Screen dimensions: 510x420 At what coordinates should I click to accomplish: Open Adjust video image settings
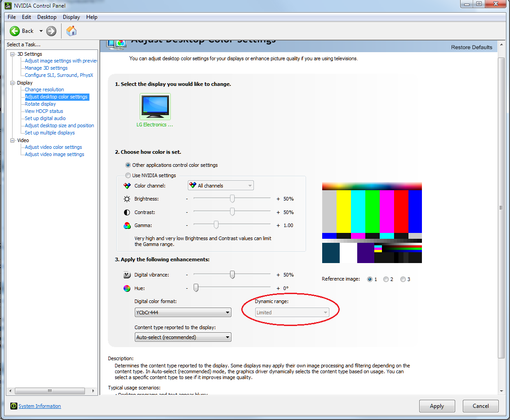[x=55, y=154]
